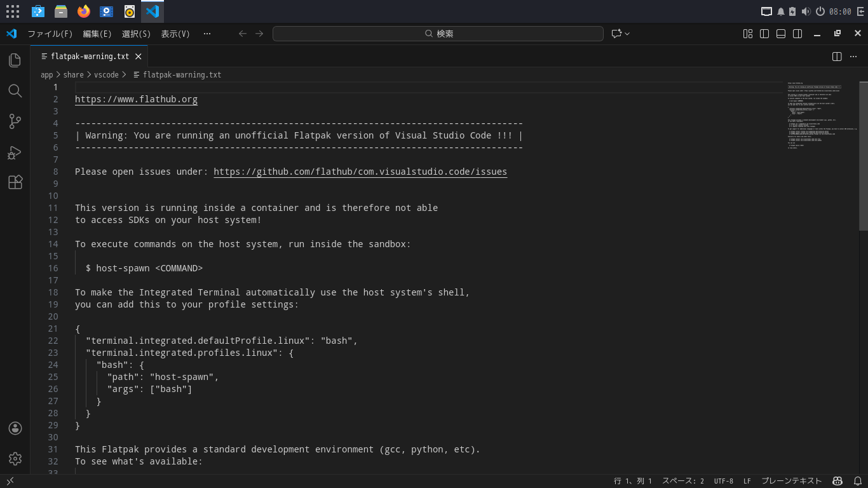The width and height of the screenshot is (868, 488).
Task: Change language mode プレーンテキスト
Action: pyautogui.click(x=791, y=481)
